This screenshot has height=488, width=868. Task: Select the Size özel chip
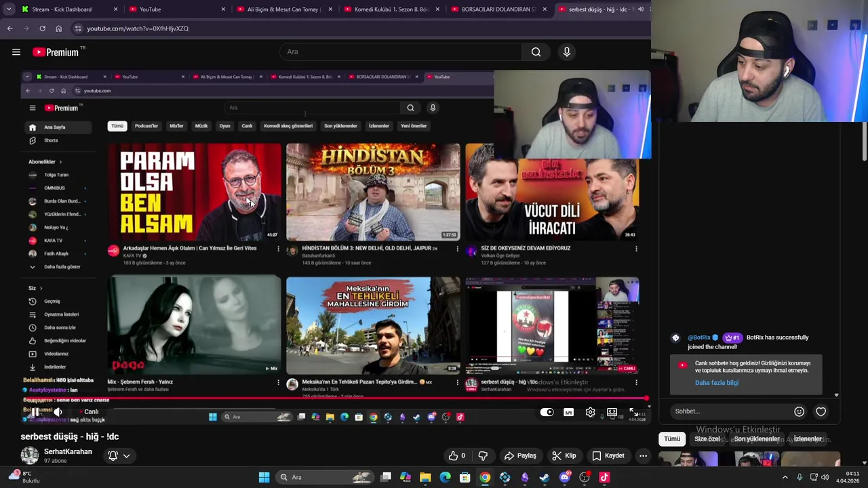[707, 439]
